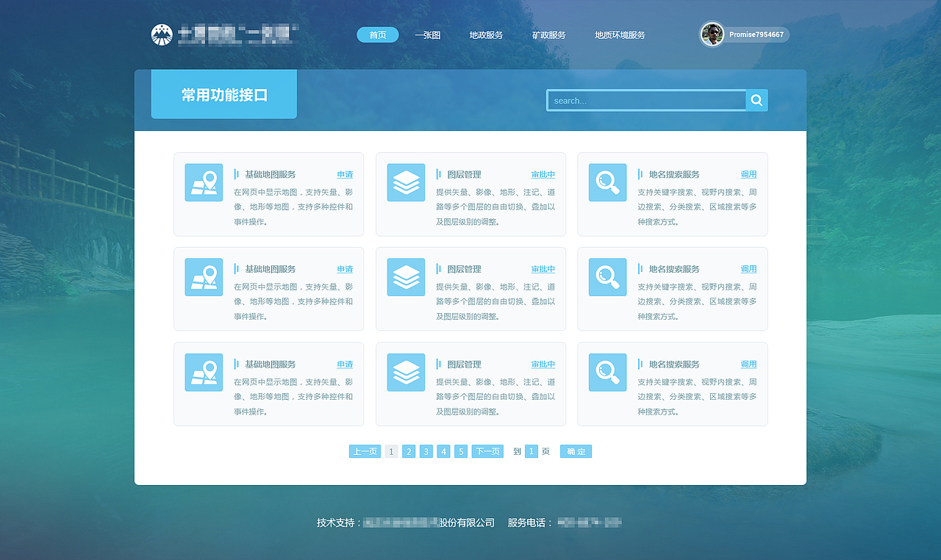Click the 基础地图服务 map pin icon
Viewport: 941px width, 560px height.
click(204, 182)
